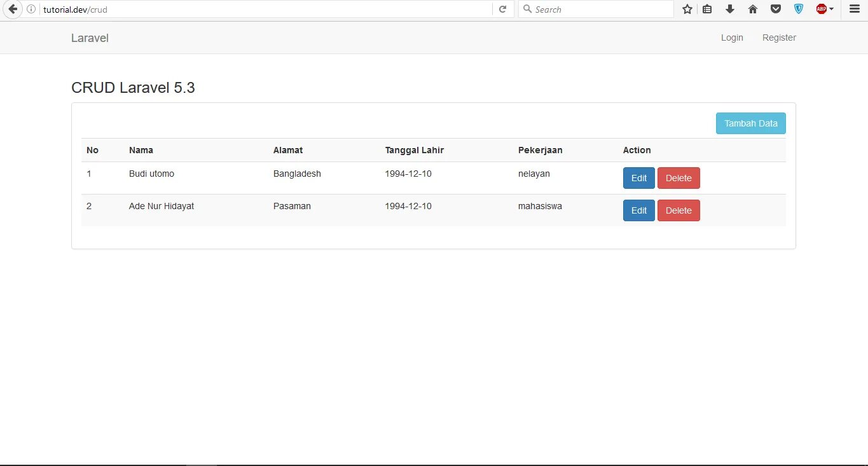Click the No column header
The width and height of the screenshot is (868, 466).
point(92,150)
